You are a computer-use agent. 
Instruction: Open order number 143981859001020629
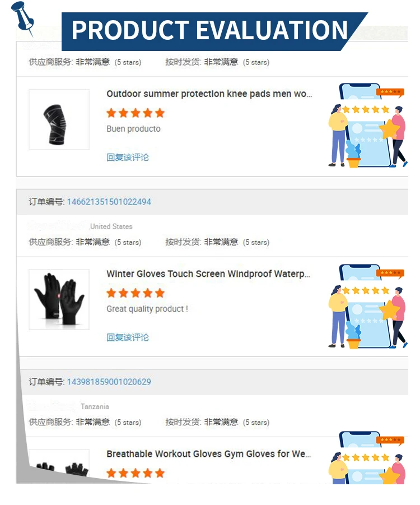click(x=109, y=382)
